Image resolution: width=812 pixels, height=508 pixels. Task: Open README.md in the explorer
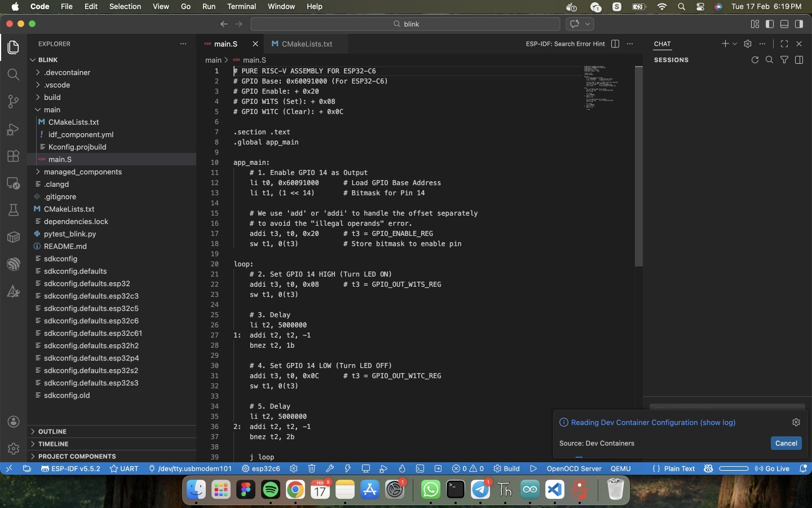pyautogui.click(x=112, y=246)
